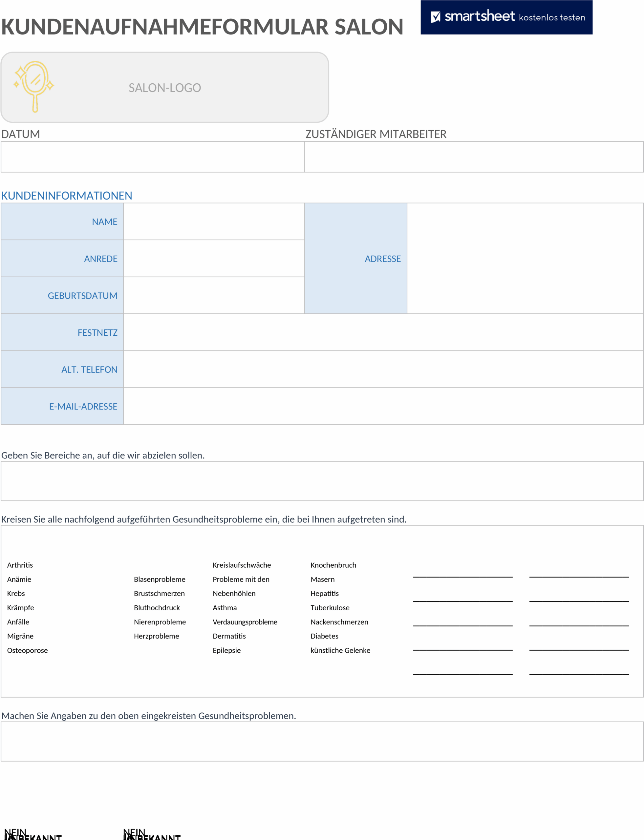This screenshot has width=644, height=840.
Task: Click the word Tuberkulose
Action: [330, 608]
